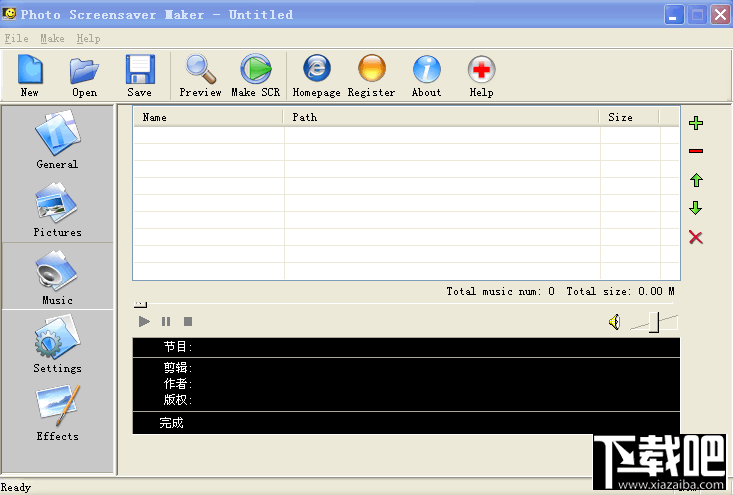Clear the list with the red X icon
This screenshot has width=733, height=495.
[x=696, y=237]
